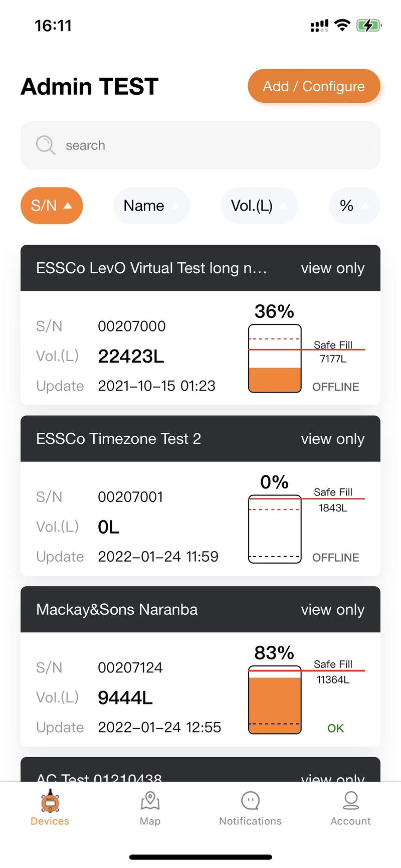Tap the 36% tank level gauge
401x868 pixels.
click(x=275, y=358)
